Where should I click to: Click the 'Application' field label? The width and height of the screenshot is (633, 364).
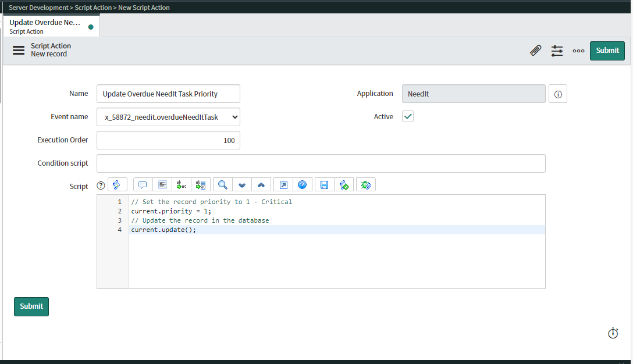coord(375,94)
